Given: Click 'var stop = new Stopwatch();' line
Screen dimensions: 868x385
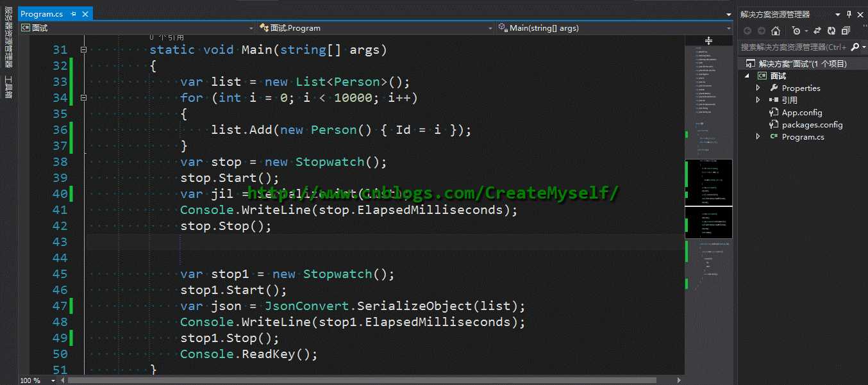Looking at the screenshot, I should point(283,161).
